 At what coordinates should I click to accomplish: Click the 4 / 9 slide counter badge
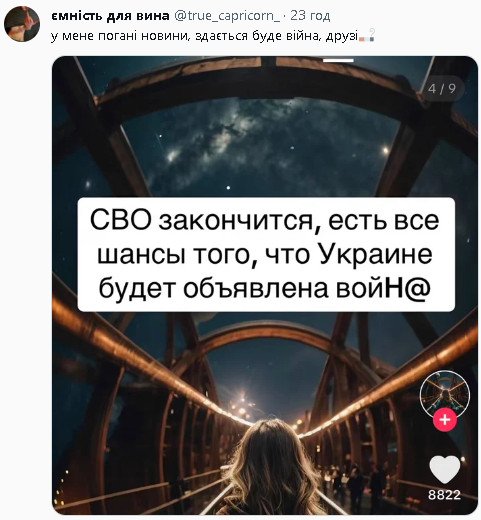[442, 89]
